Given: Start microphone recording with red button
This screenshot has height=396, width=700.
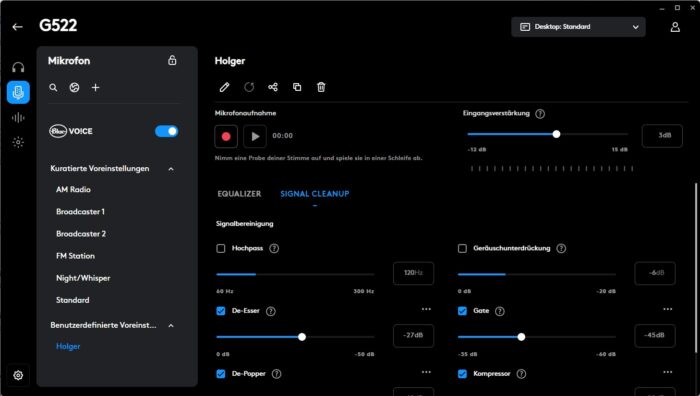Looking at the screenshot, I should click(226, 136).
